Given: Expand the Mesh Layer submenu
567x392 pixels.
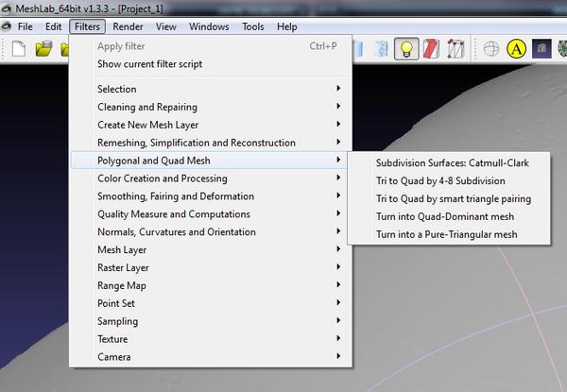Looking at the screenshot, I should pos(211,249).
